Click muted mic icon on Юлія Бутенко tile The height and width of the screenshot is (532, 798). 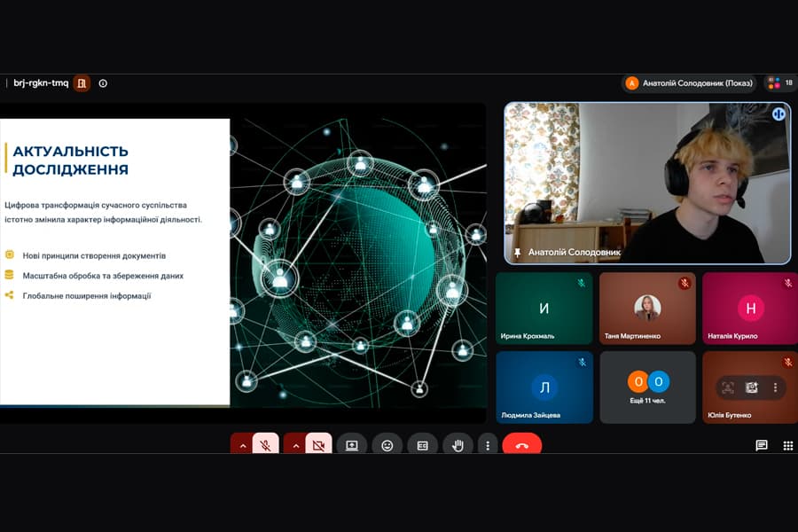pyautogui.click(x=788, y=362)
